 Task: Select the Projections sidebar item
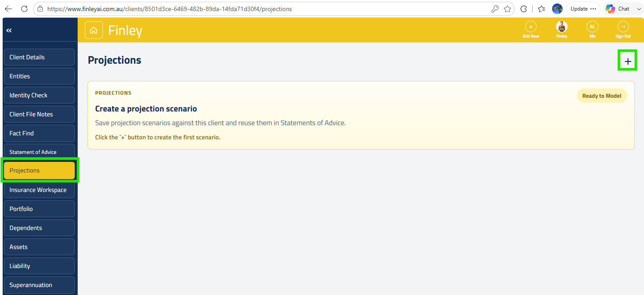click(39, 171)
